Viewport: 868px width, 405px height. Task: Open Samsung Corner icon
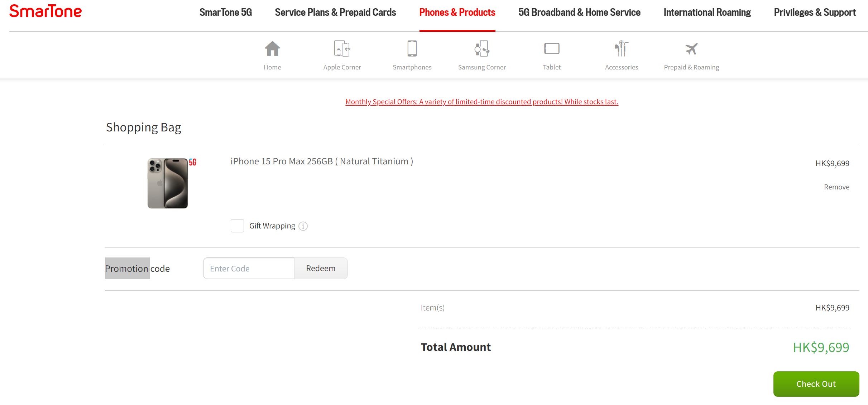pos(482,49)
